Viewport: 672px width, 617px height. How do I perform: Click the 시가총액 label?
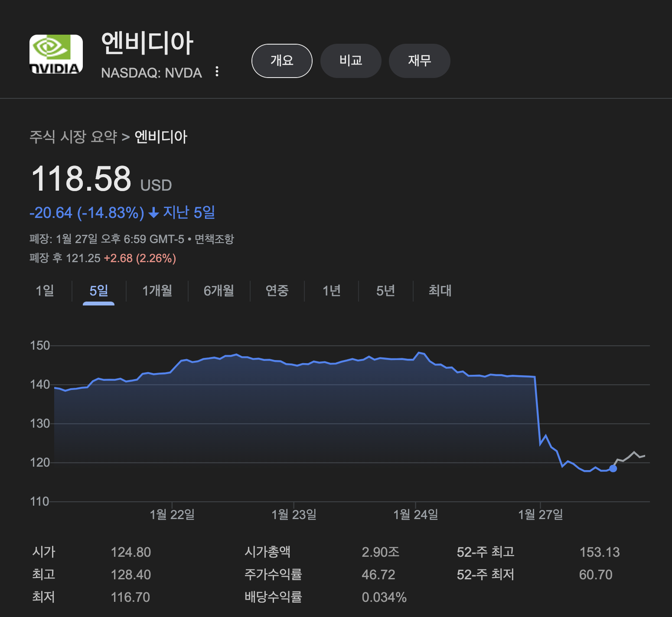point(267,552)
